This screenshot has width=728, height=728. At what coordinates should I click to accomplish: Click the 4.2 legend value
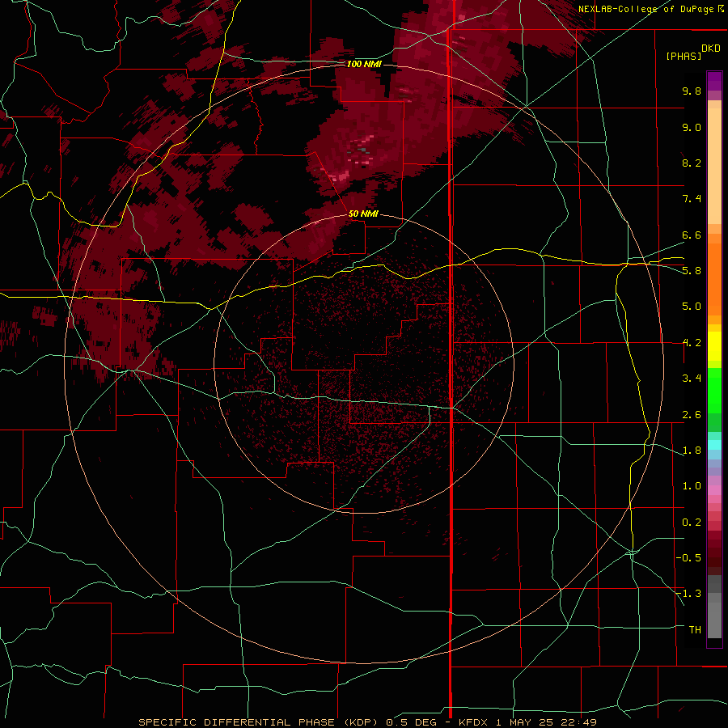tap(692, 343)
